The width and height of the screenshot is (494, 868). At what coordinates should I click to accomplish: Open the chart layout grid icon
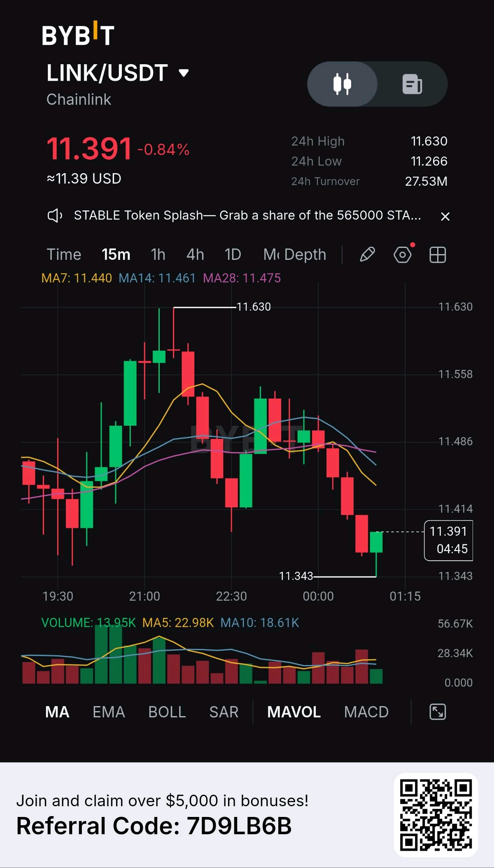point(438,255)
